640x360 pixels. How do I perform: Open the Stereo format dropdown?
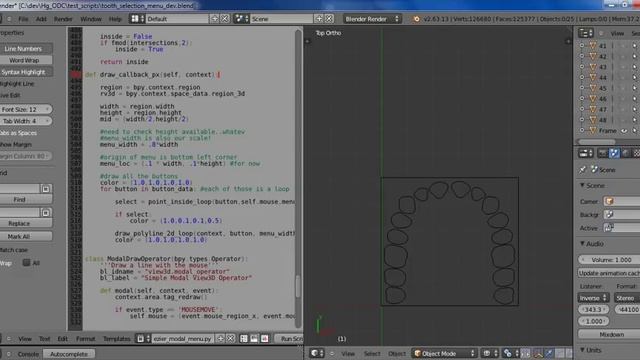pos(627,298)
